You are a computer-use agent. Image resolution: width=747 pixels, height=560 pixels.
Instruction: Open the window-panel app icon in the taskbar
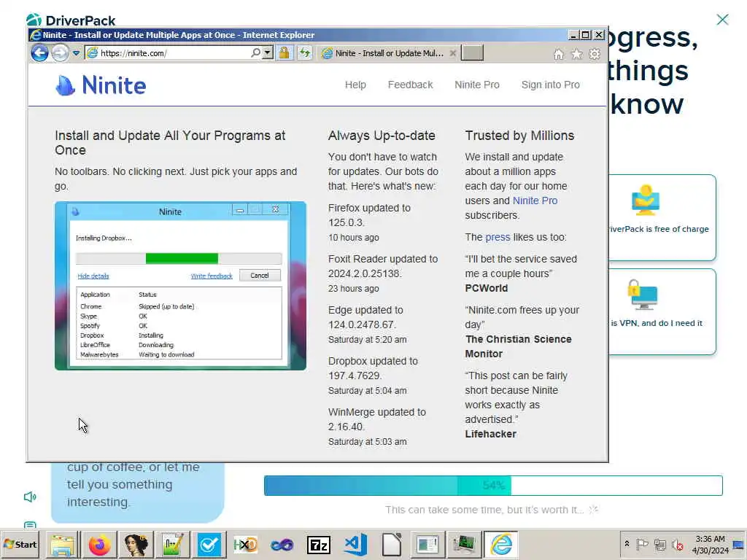(427, 544)
